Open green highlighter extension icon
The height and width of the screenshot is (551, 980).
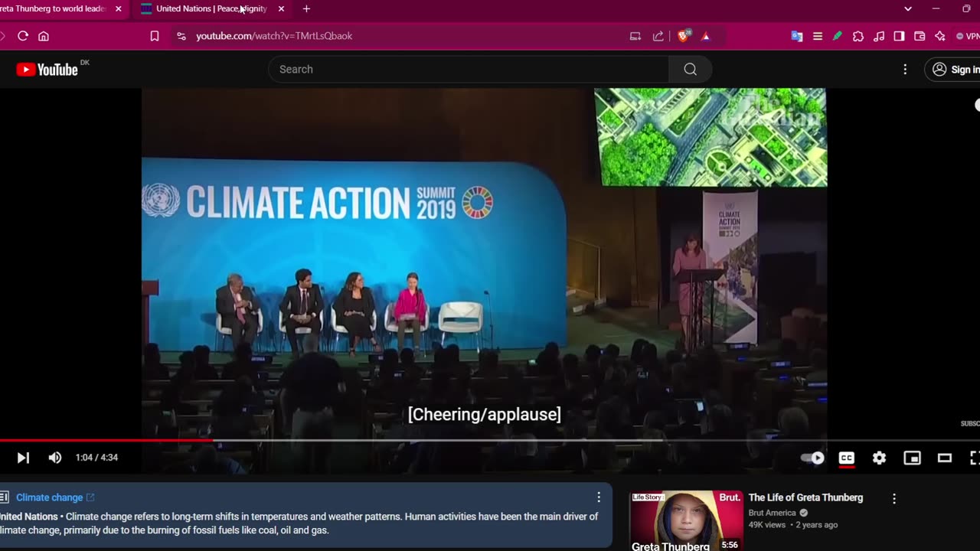838,36
